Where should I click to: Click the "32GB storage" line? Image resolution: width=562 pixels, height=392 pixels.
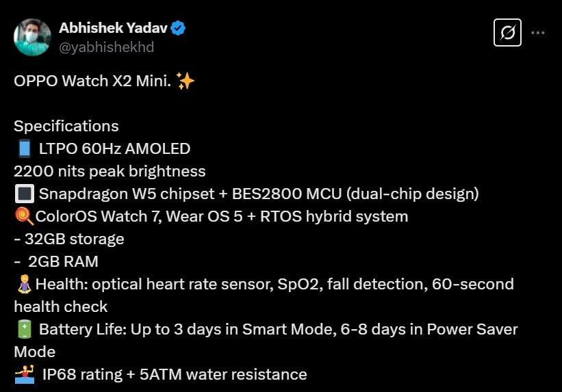(74, 239)
